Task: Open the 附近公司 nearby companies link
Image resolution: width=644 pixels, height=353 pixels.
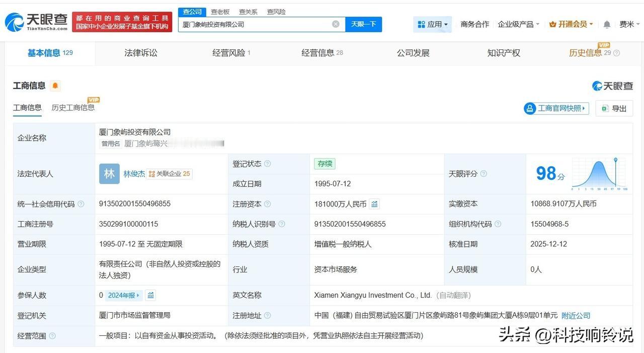Action: pyautogui.click(x=576, y=316)
